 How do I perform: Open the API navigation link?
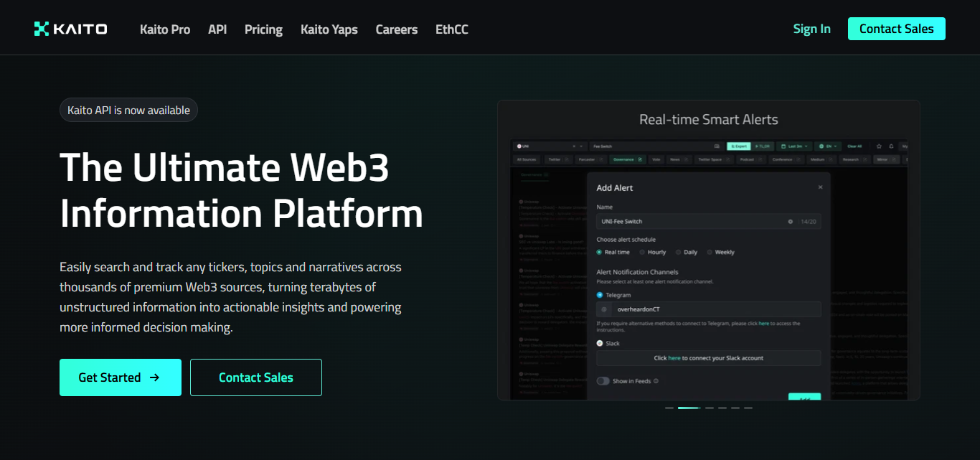(217, 29)
